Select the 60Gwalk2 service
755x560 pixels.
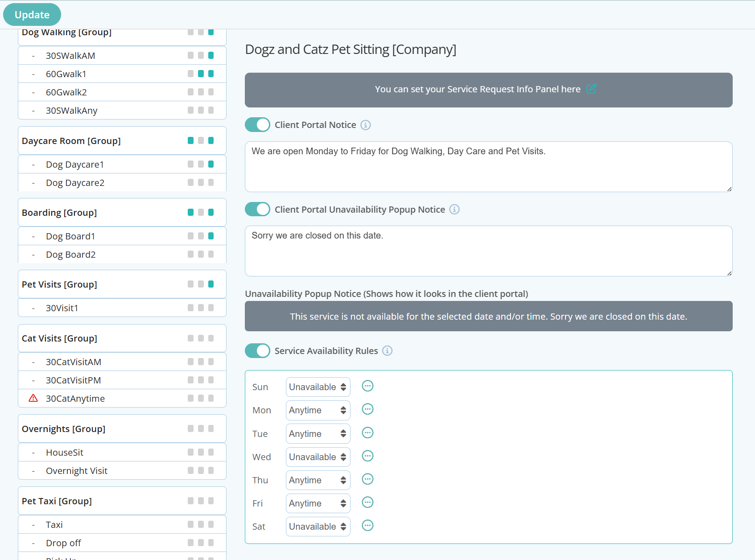click(x=122, y=92)
